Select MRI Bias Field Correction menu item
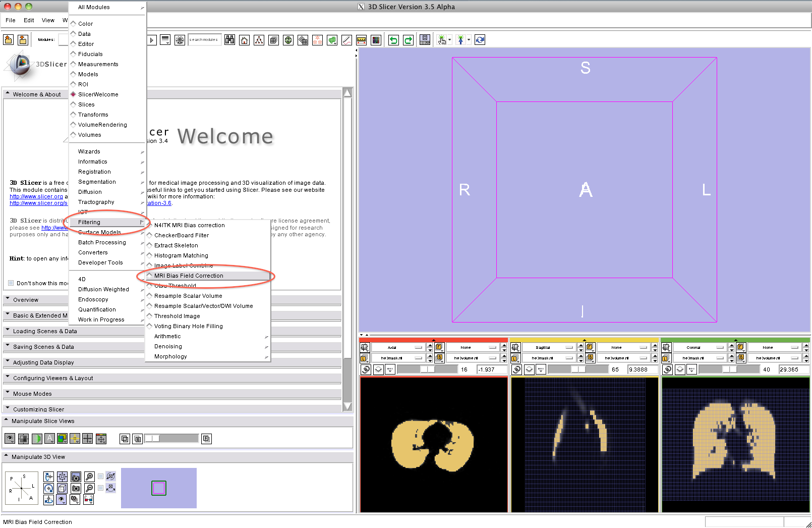Image resolution: width=812 pixels, height=528 pixels. coord(189,276)
